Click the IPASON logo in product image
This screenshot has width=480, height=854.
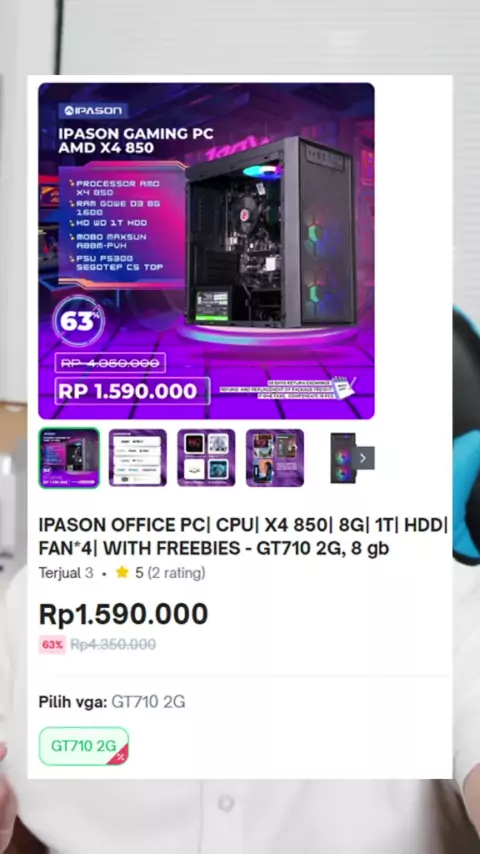pos(93,111)
